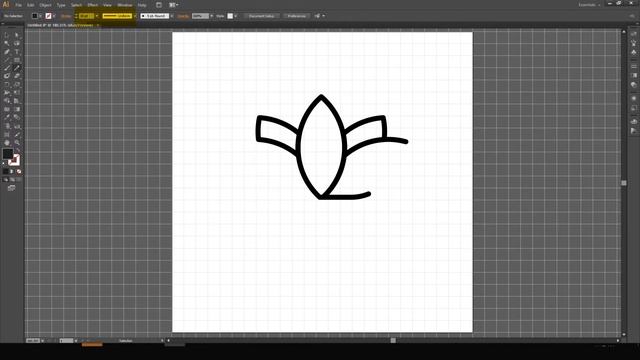Select the Rectangle tool
The image size is (640, 360).
click(x=17, y=60)
